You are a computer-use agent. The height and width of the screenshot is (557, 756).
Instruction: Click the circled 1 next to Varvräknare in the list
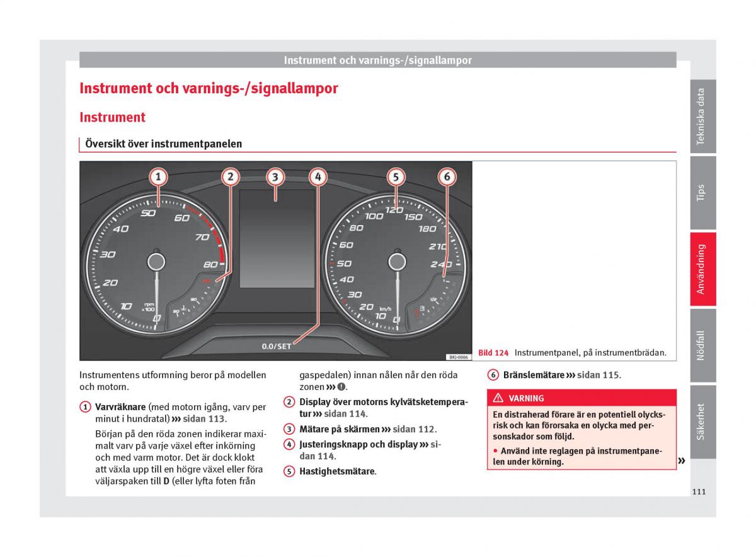pyautogui.click(x=85, y=407)
